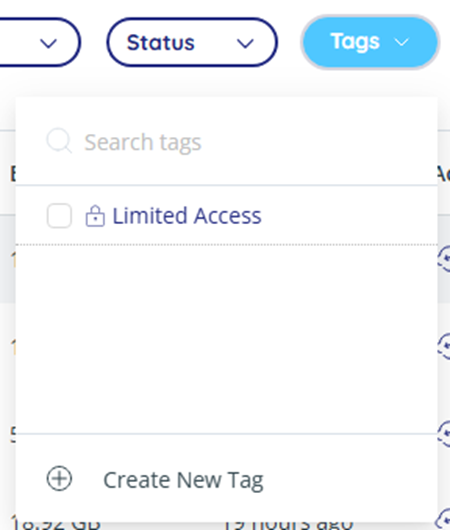Open the Status filter dropdown
This screenshot has width=450, height=530.
192,43
